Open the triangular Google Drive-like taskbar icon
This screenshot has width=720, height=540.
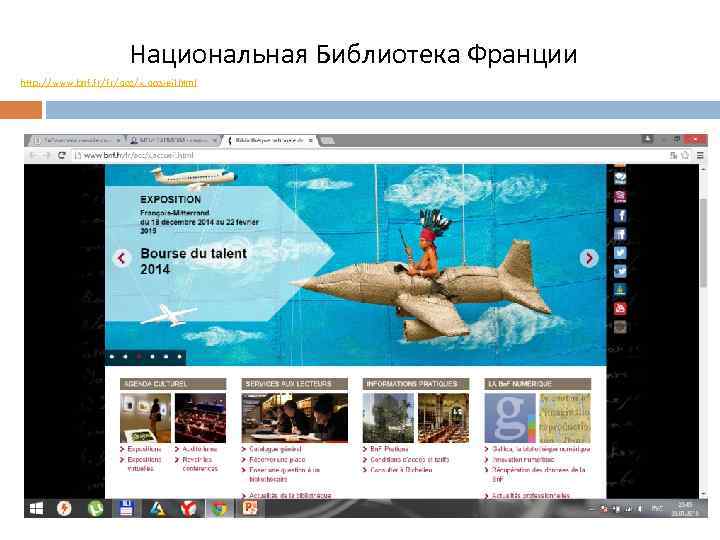[x=157, y=508]
